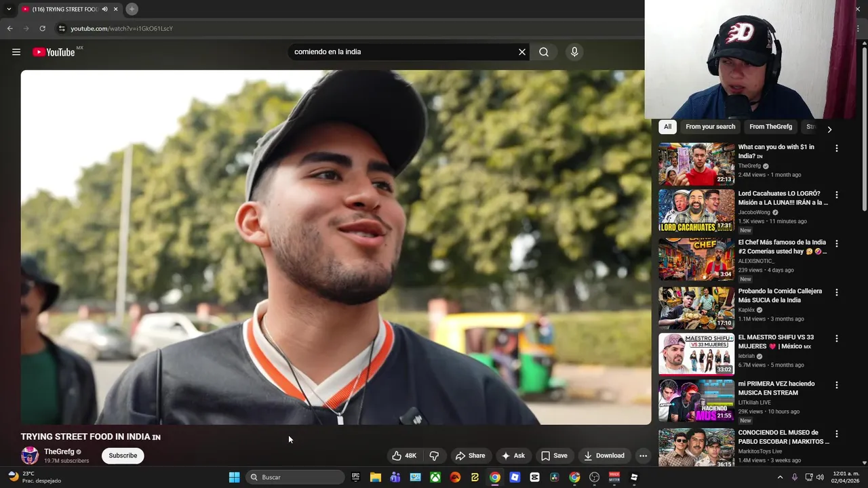Open options for 'El Chef Más famoso'
Image resolution: width=868 pixels, height=488 pixels.
[836, 243]
